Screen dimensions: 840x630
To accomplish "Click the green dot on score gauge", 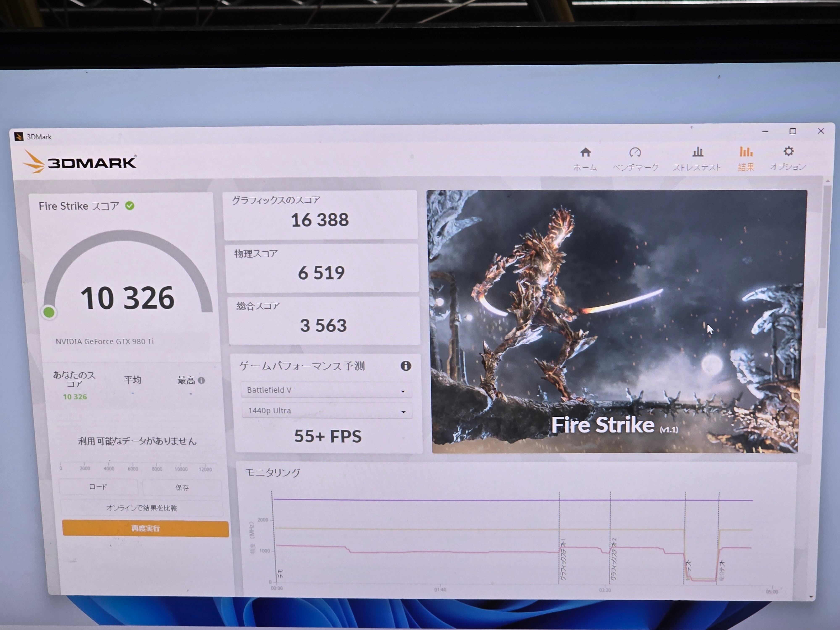I will tap(49, 312).
